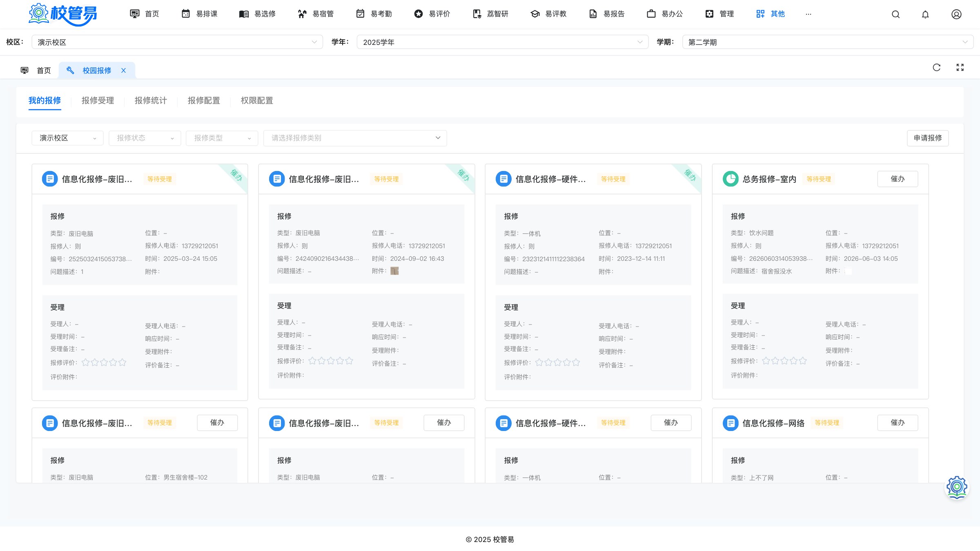This screenshot has width=980, height=551.
Task: Click the © 2025 校管易 footer text
Action: pyautogui.click(x=490, y=540)
